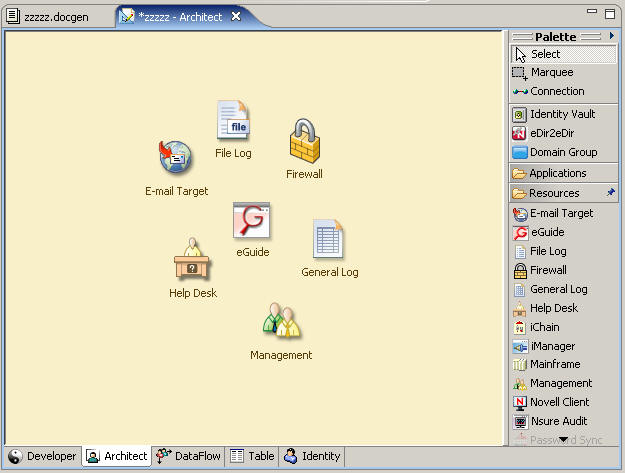Switch to the zzzzz.docgen tab
This screenshot has height=473, width=625.
[x=48, y=17]
